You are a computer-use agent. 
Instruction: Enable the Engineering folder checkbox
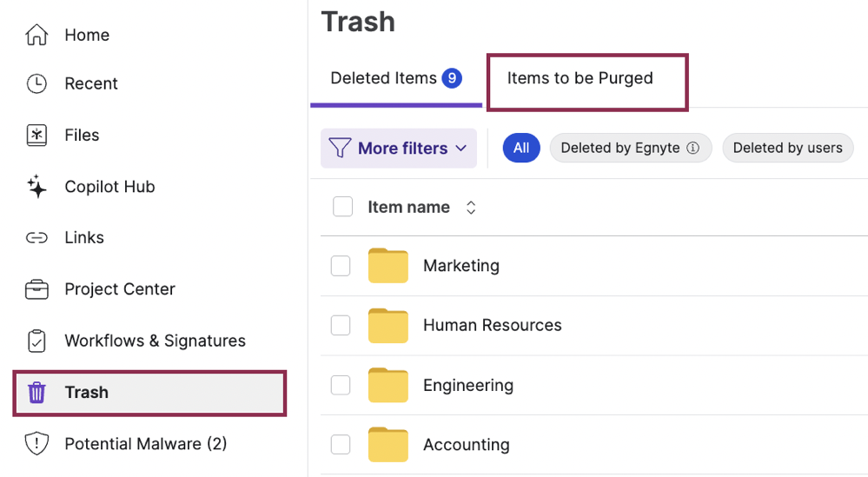click(x=341, y=385)
